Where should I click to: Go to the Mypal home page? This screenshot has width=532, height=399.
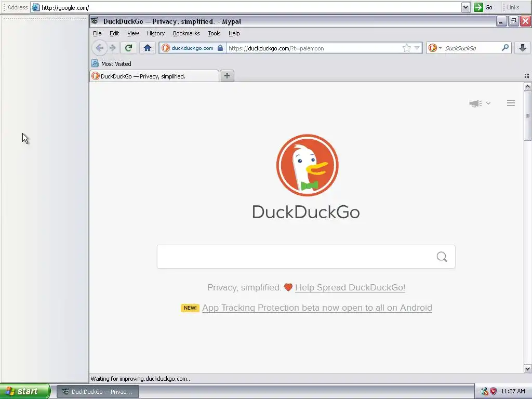click(147, 48)
